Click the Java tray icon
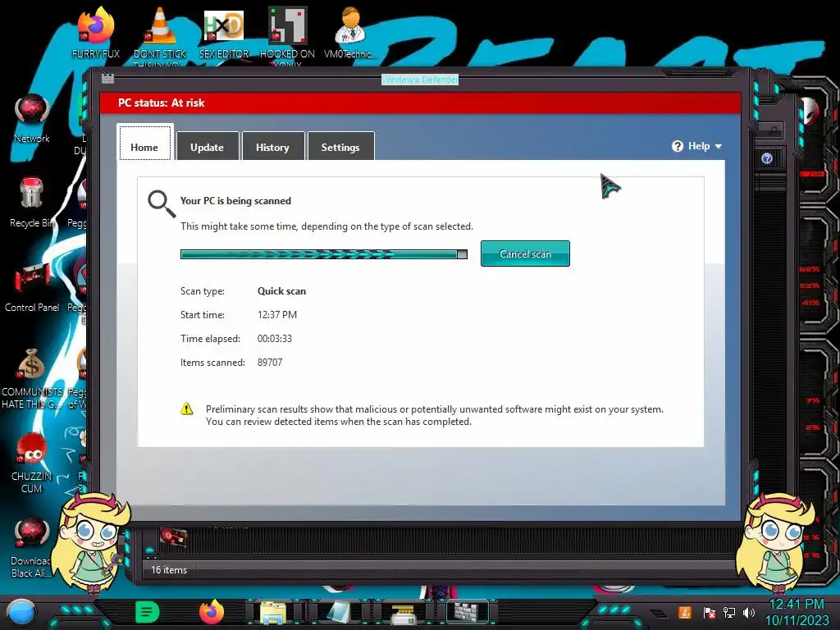The width and height of the screenshot is (840, 630). click(685, 612)
